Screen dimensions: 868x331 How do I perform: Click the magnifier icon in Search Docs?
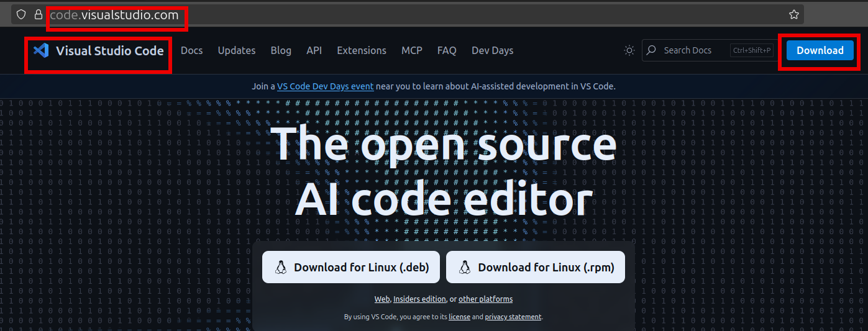click(x=651, y=50)
